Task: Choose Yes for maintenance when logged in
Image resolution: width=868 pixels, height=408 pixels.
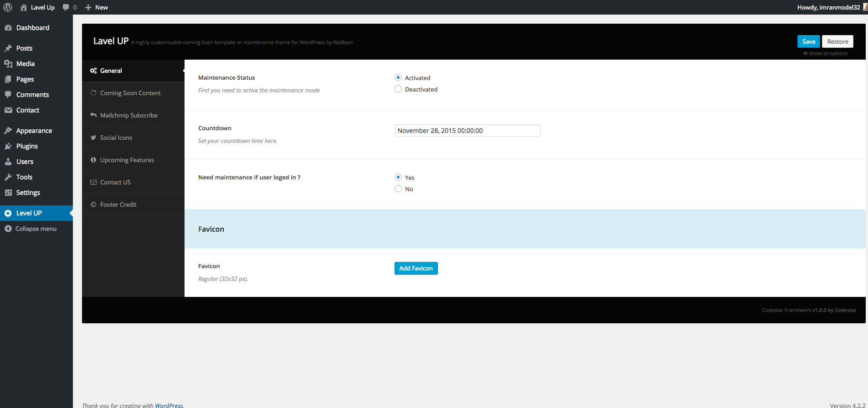Action: pos(398,177)
